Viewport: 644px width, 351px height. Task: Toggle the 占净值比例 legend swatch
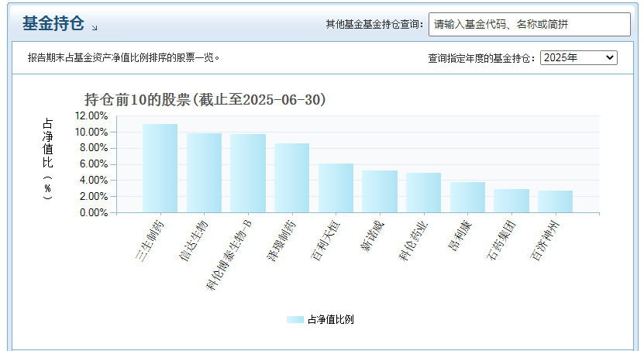point(295,319)
